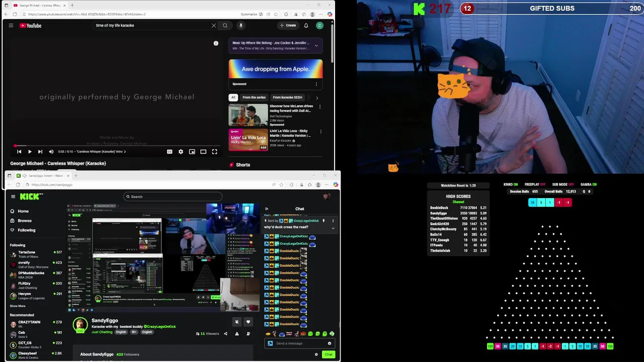Expand the 'Next: Up Where We Belong' playlist panel

(316, 45)
